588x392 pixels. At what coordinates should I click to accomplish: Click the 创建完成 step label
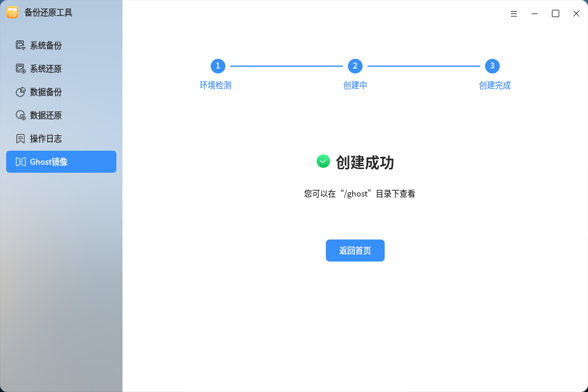[x=495, y=86]
